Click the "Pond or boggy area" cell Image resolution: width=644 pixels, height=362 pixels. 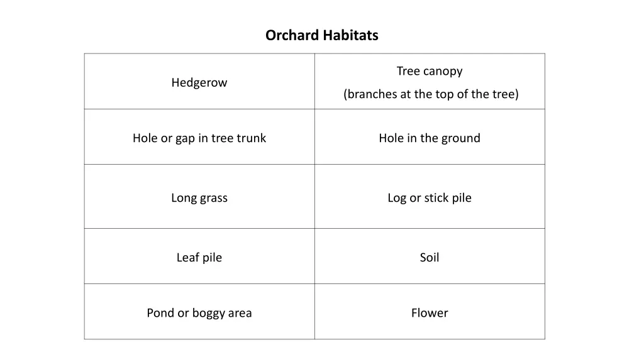[199, 313]
